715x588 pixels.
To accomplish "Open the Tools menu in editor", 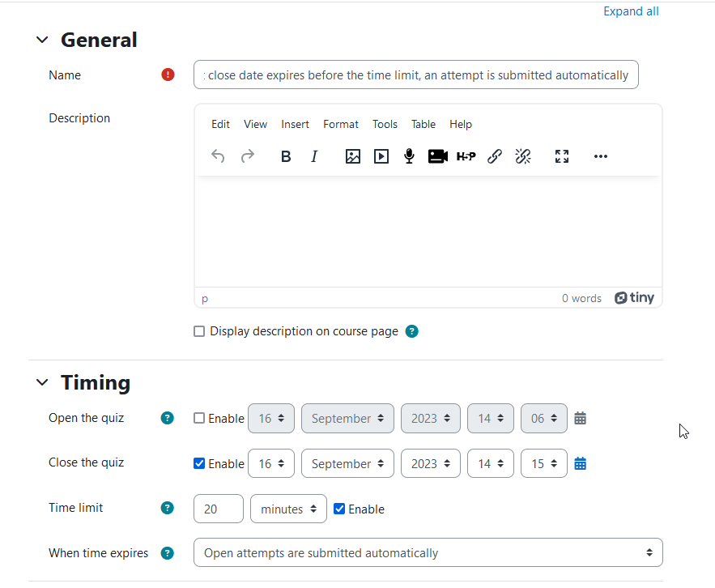I will (385, 124).
